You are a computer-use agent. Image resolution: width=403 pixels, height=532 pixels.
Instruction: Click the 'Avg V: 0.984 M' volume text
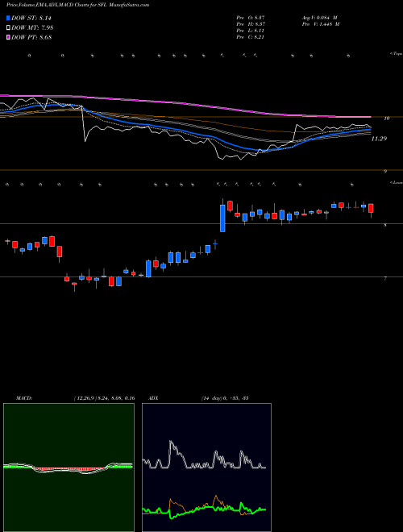coord(319,18)
